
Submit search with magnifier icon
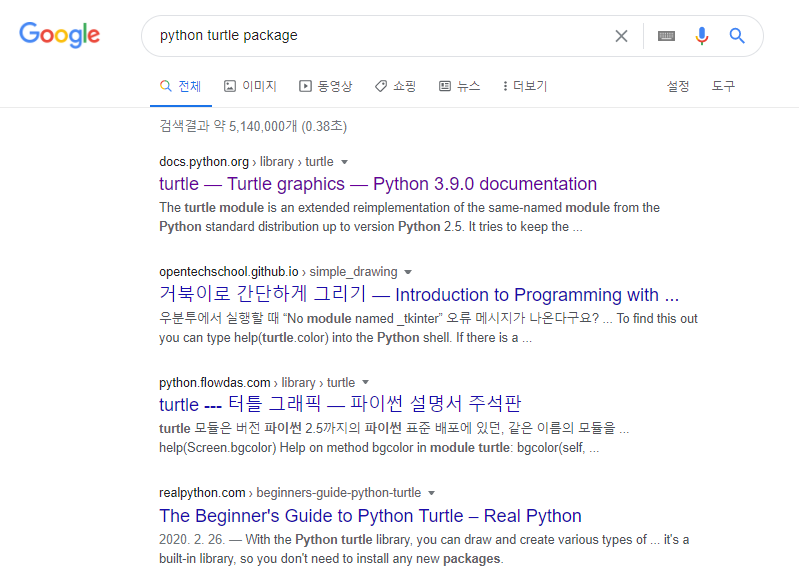point(737,36)
